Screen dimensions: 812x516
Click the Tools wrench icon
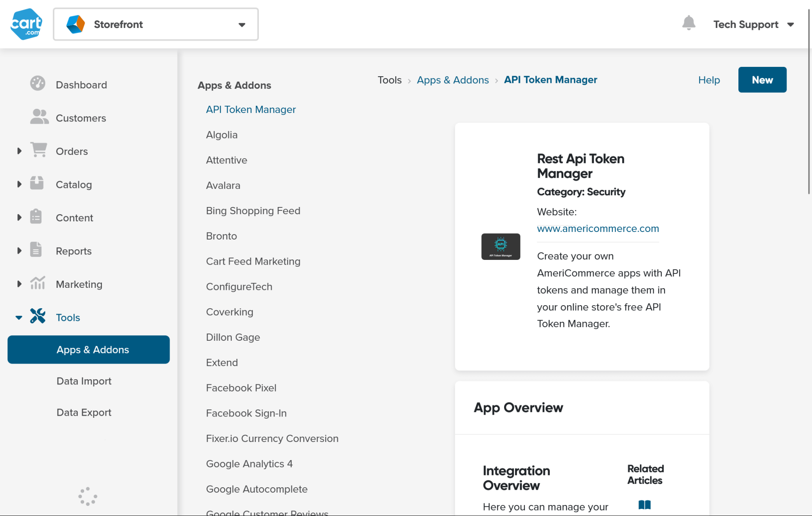click(38, 316)
